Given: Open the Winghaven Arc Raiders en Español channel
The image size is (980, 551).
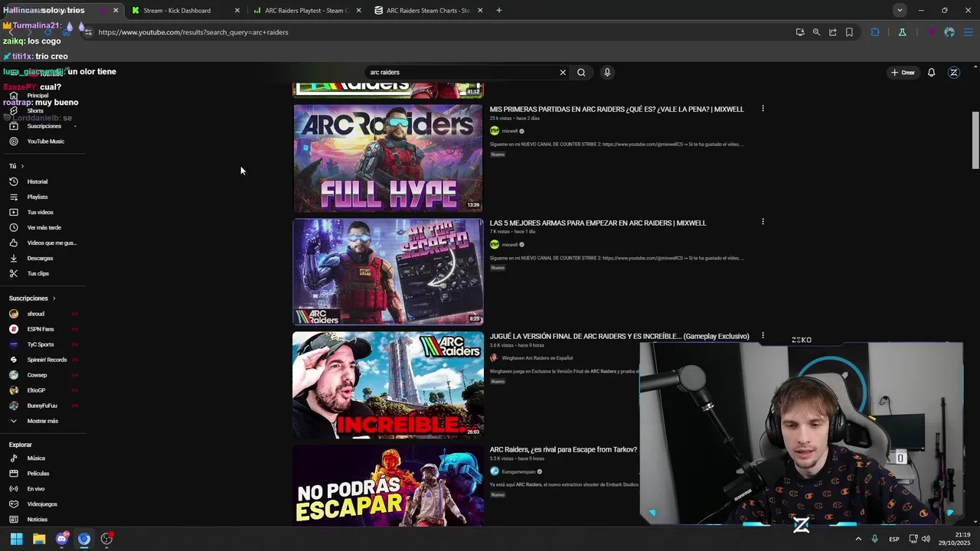Looking at the screenshot, I should [x=536, y=358].
